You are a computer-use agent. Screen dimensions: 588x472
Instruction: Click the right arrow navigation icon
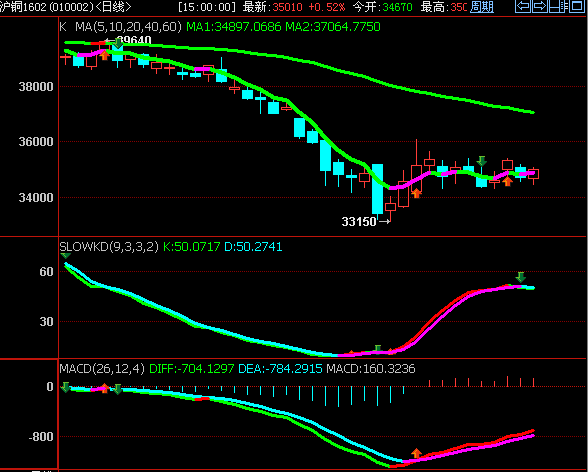click(540, 6)
